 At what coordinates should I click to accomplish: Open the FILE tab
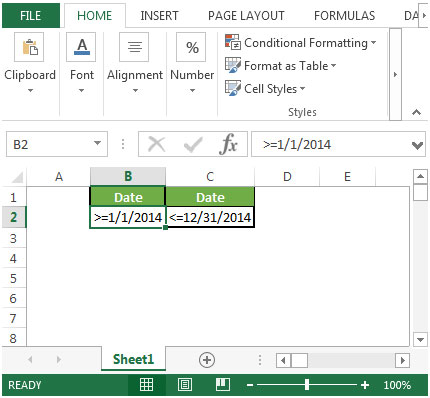click(31, 16)
